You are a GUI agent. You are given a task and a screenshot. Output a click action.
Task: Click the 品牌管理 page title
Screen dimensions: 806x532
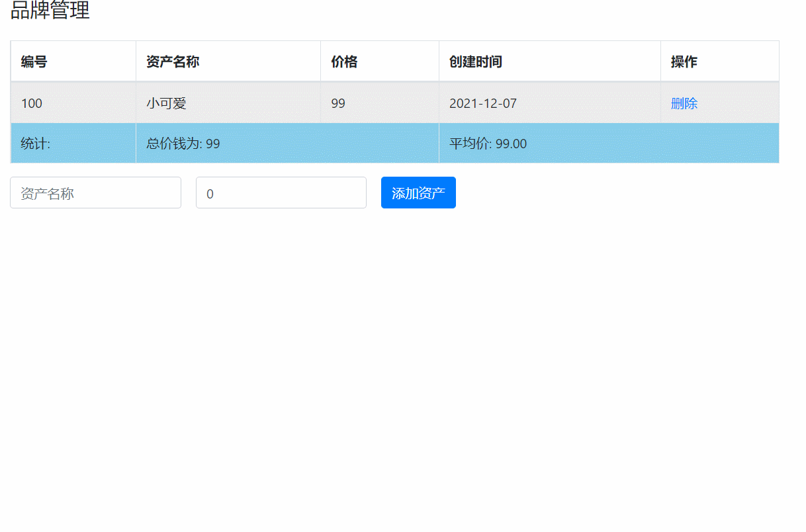click(x=50, y=11)
